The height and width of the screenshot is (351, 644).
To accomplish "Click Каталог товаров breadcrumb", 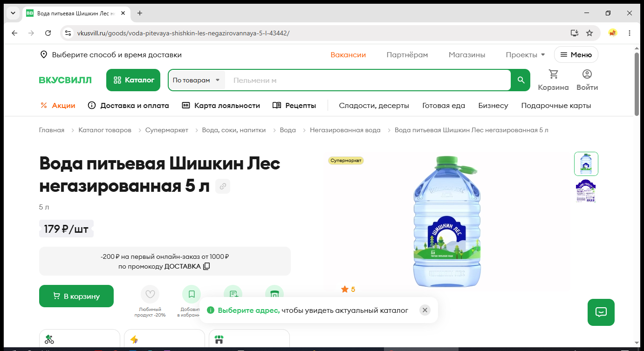I will 105,130.
